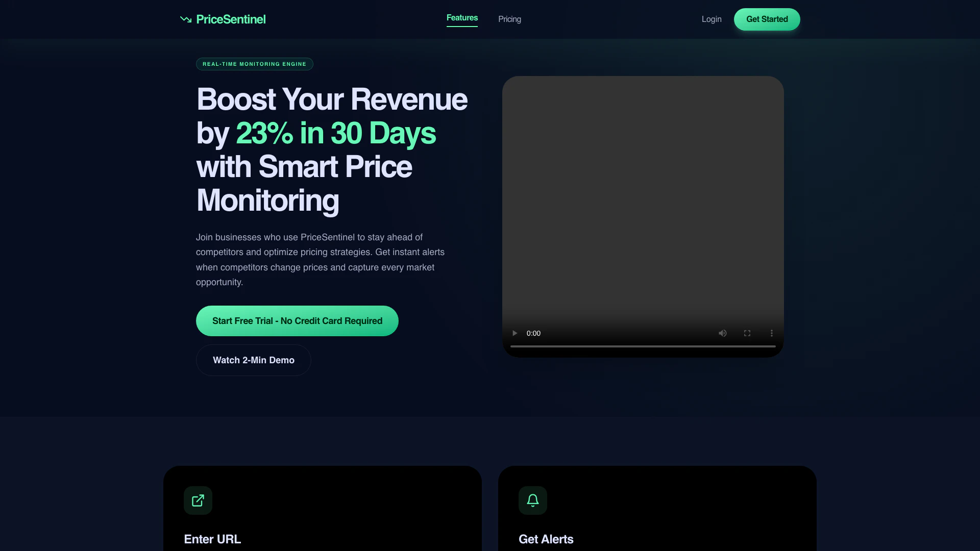Click the Real-Time Monitoring Engine badge
Screen dimensions: 980x551
tap(254, 64)
